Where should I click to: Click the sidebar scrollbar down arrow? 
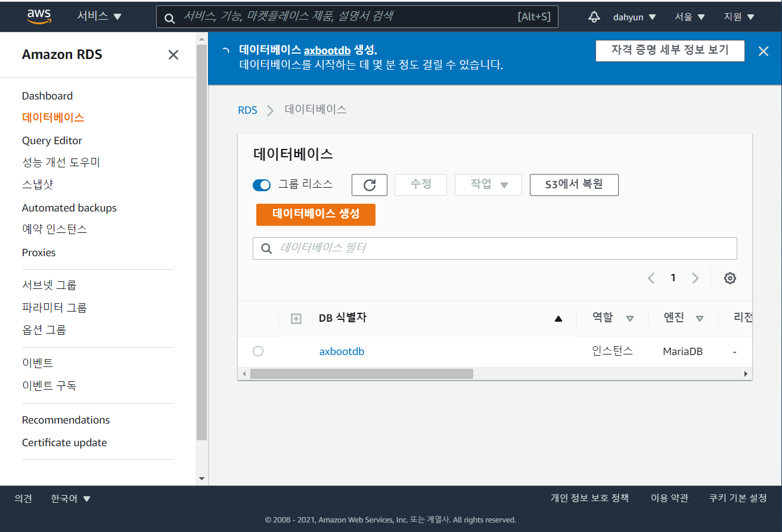[x=201, y=478]
